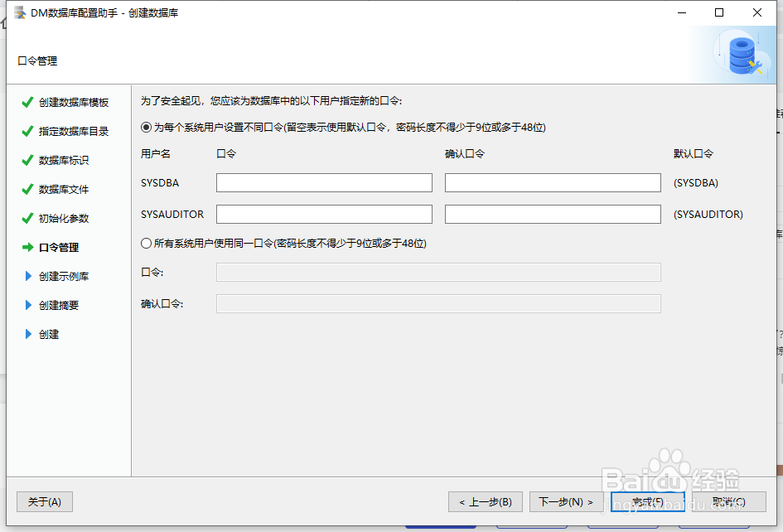This screenshot has height=532, width=783.
Task: Click the 下一步(N) button
Action: [x=566, y=501]
